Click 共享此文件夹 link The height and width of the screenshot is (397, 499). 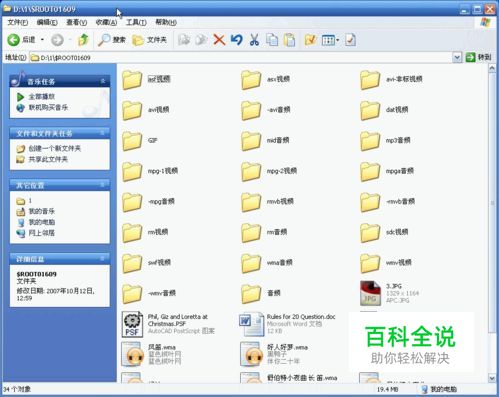(x=48, y=159)
